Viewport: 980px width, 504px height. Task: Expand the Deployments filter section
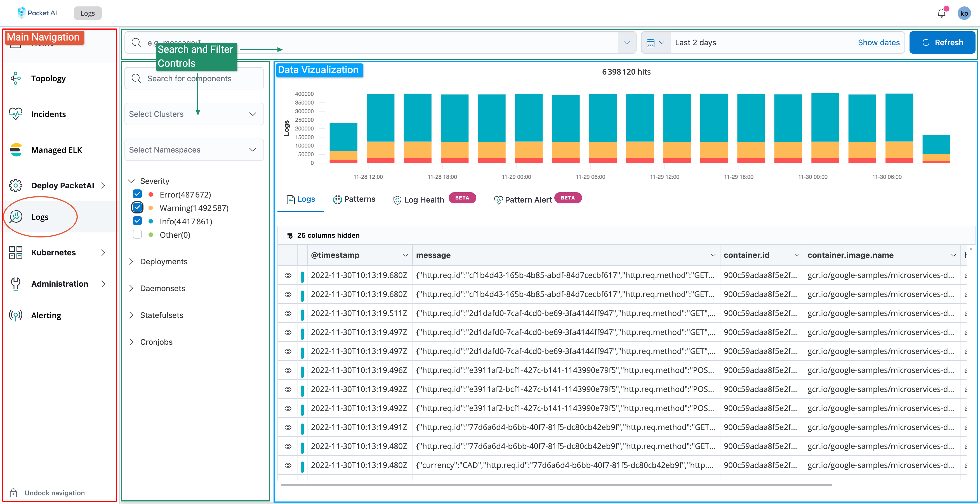pyautogui.click(x=164, y=261)
